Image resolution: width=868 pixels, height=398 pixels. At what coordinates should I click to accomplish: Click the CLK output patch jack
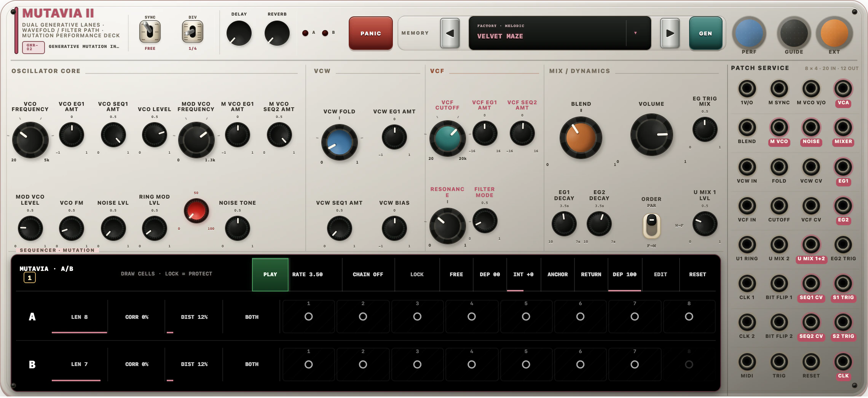pos(843,362)
